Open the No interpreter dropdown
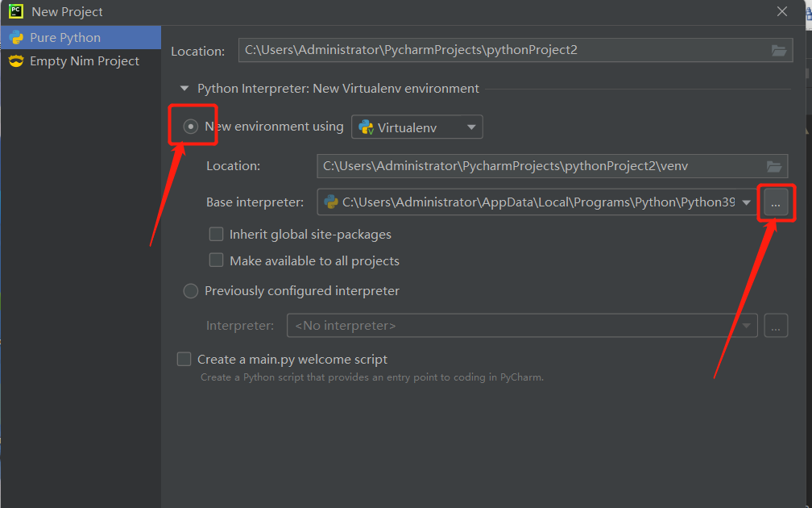Image resolution: width=812 pixels, height=508 pixels. pos(522,326)
